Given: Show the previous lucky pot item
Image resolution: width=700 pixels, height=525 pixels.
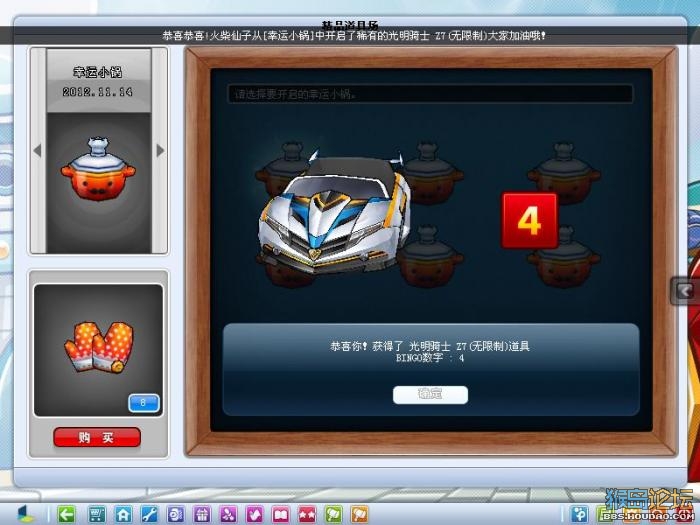Looking at the screenshot, I should pyautogui.click(x=38, y=150).
